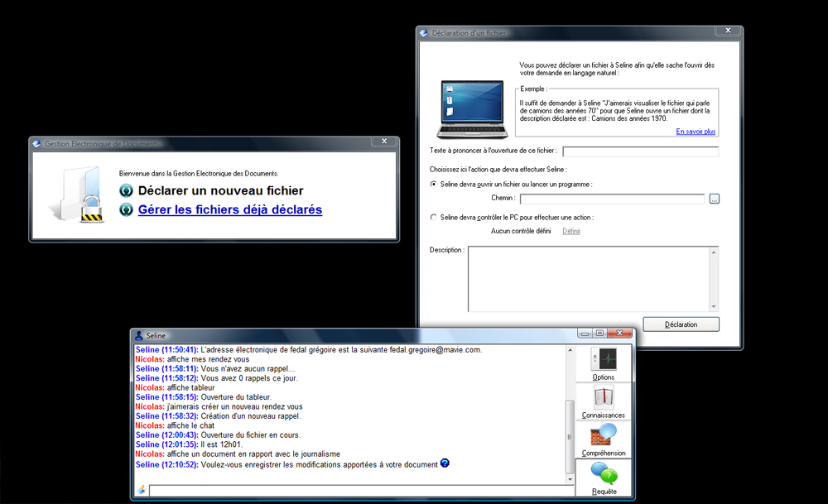Open the Connaissances book icon
The image size is (828, 504).
(x=604, y=396)
